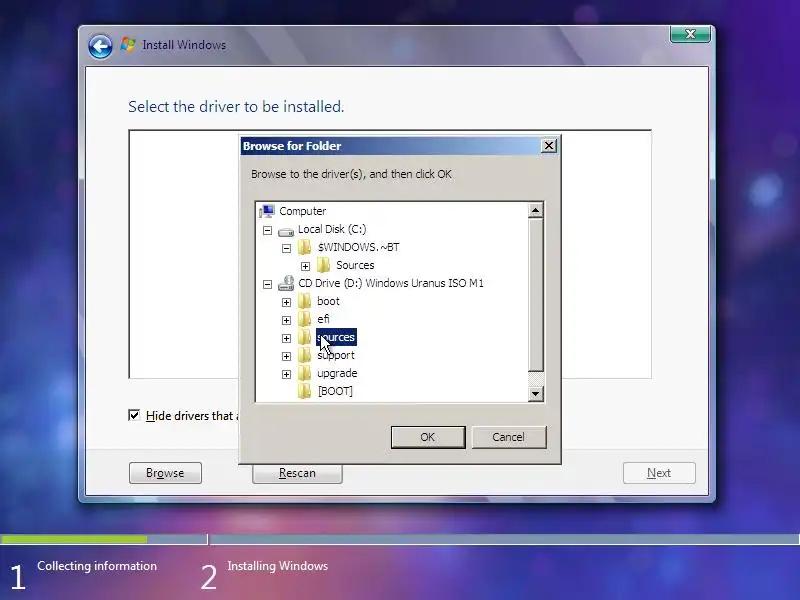800x600 pixels.
Task: Select the "boot" folder name
Action: [x=328, y=301]
